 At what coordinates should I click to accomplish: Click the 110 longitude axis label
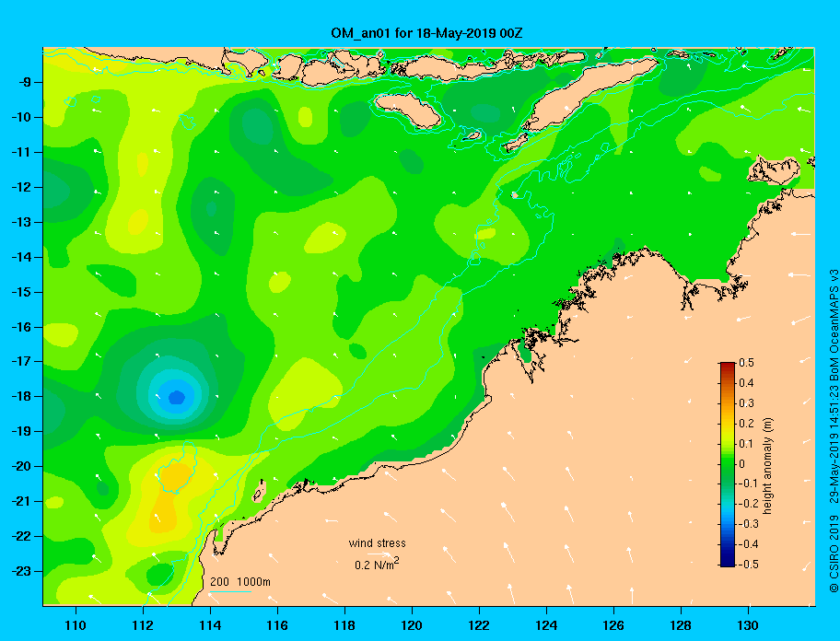pyautogui.click(x=76, y=625)
